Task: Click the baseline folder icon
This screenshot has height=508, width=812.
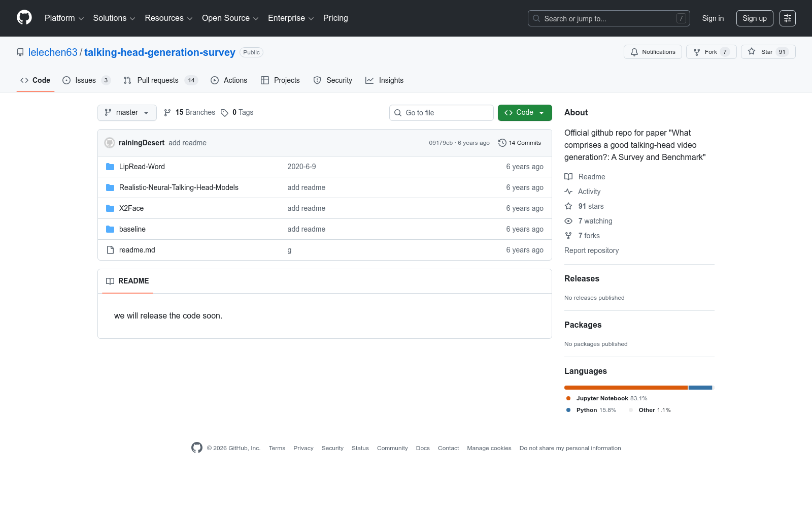Action: coord(110,229)
